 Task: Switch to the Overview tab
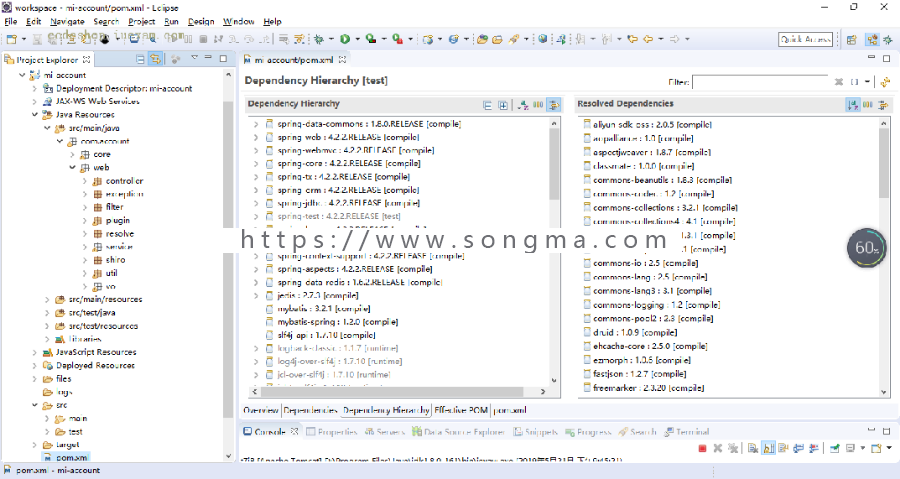coord(261,410)
